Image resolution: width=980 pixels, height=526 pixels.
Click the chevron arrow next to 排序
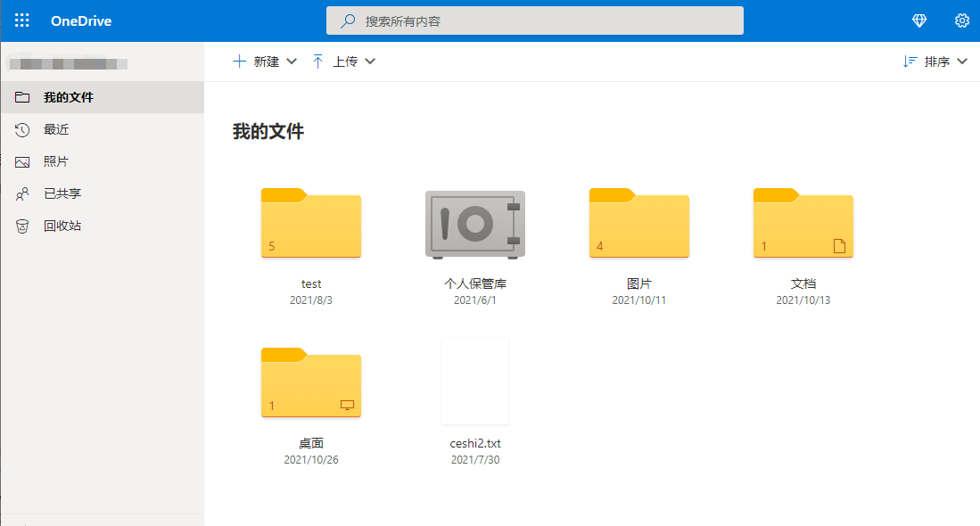click(x=962, y=62)
